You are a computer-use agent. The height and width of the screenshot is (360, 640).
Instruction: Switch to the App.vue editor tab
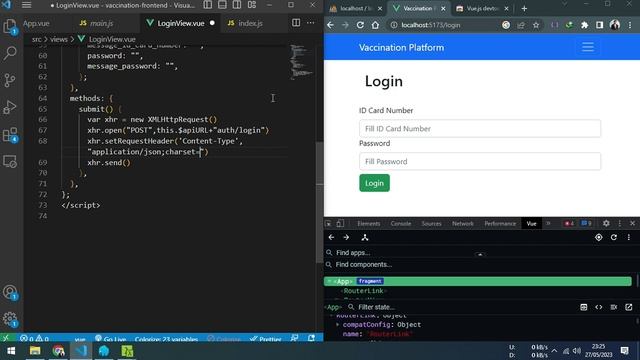(x=36, y=23)
